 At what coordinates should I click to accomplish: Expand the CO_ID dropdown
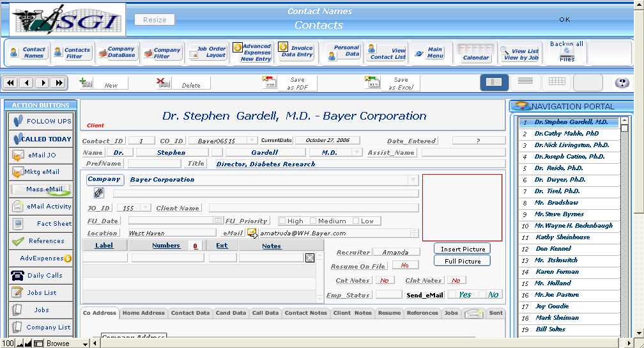252,141
